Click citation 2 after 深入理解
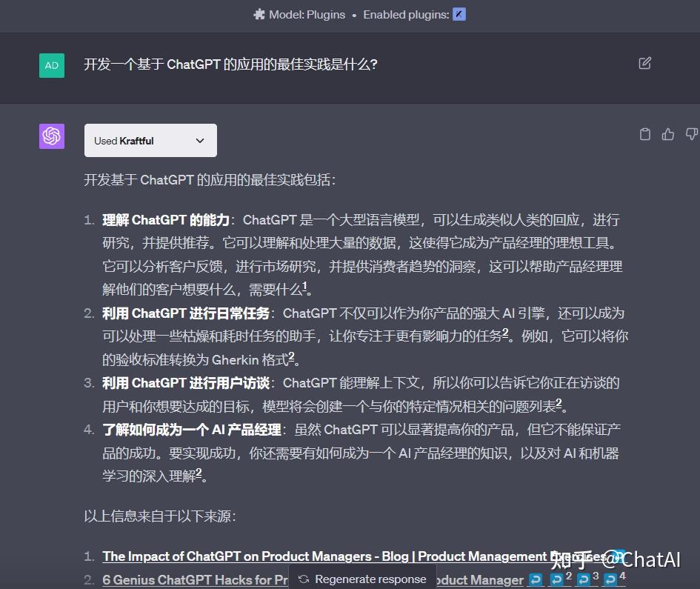This screenshot has height=589, width=700. [199, 473]
